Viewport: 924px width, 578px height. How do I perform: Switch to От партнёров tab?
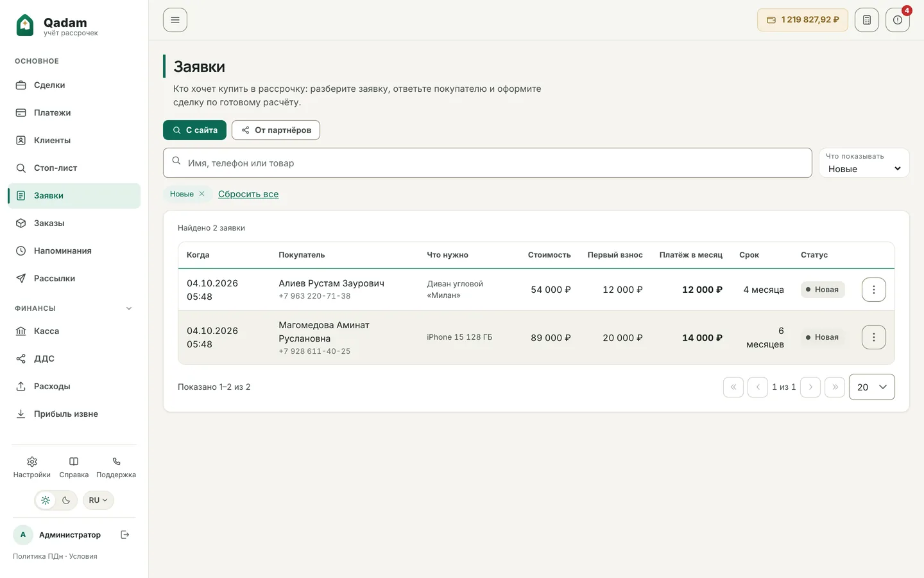[276, 130]
